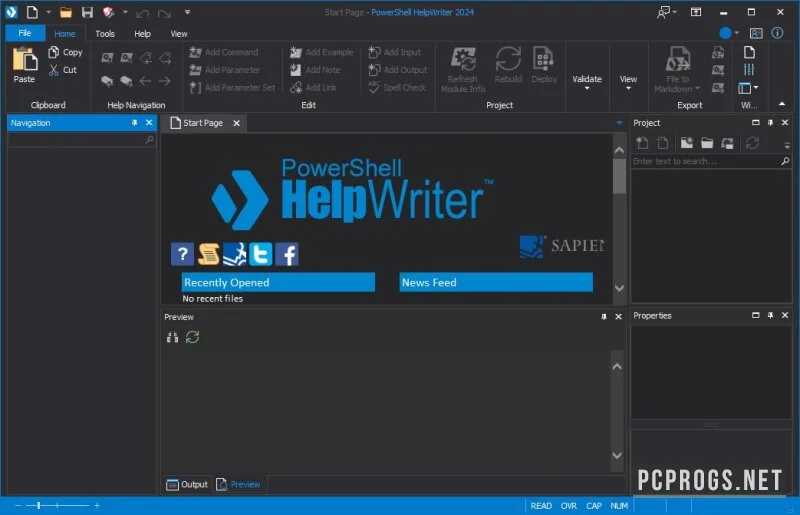Viewport: 800px width, 515px height.
Task: Click the Paste button in Clipboard group
Action: coord(24,65)
